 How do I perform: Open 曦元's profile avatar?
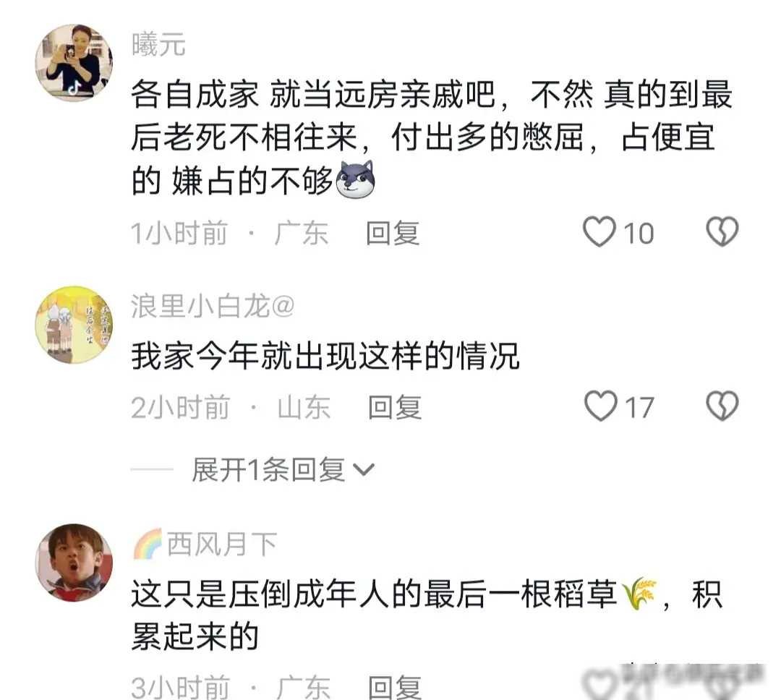(x=74, y=62)
